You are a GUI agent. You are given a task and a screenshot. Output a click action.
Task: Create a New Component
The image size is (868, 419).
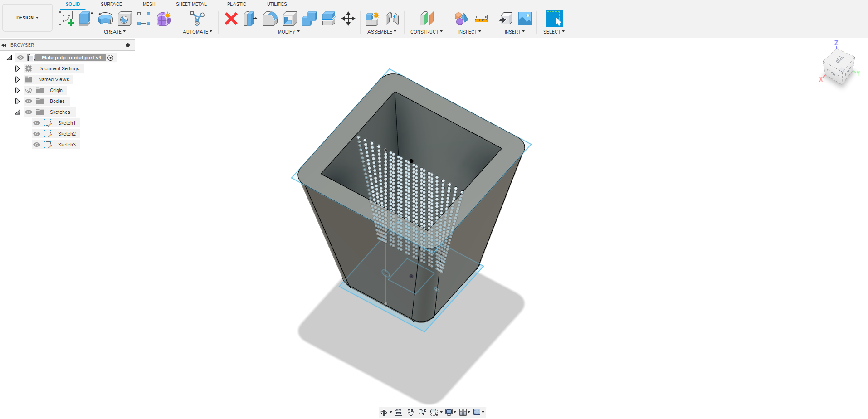(x=372, y=19)
